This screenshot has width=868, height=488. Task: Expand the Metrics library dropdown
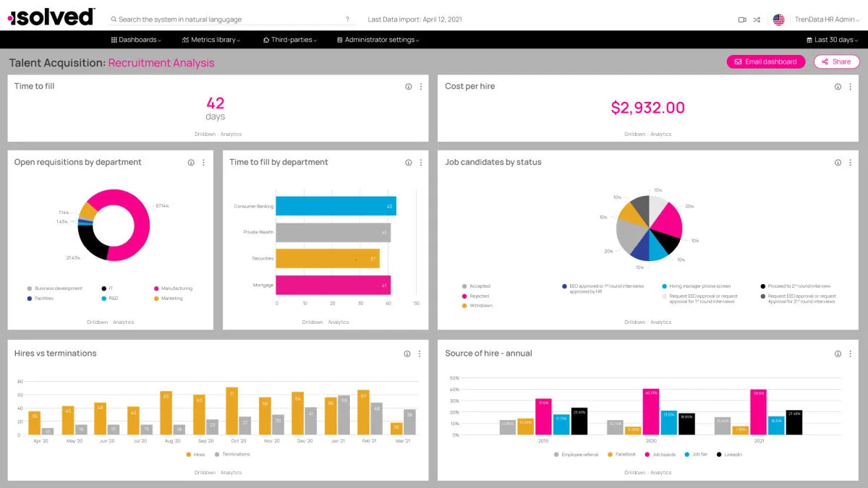(x=211, y=40)
